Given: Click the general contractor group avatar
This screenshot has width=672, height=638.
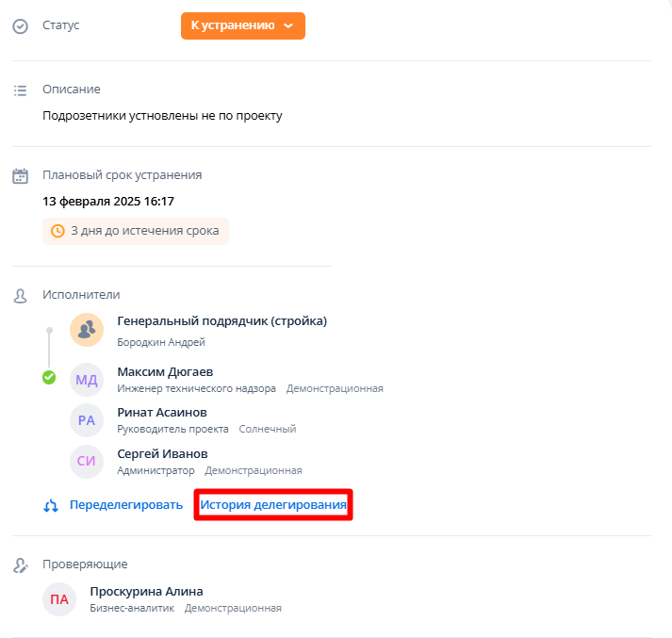Looking at the screenshot, I should click(x=87, y=329).
